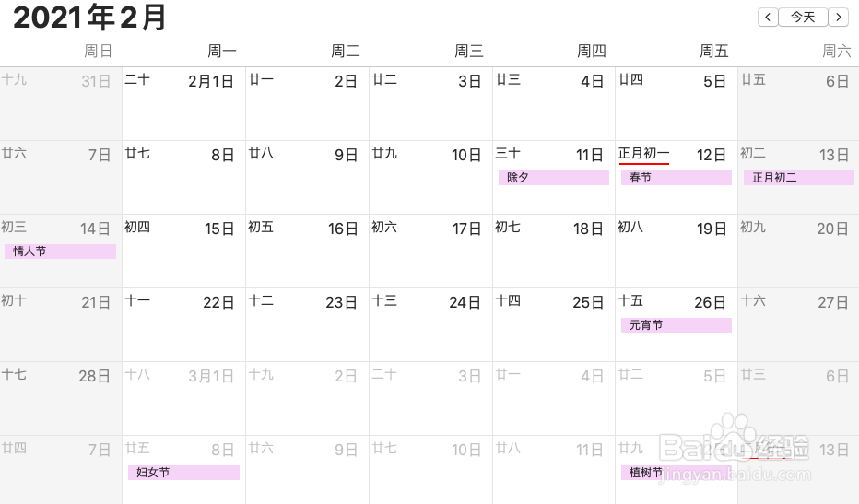Select the February 10 day cell
This screenshot has height=504, width=859.
430,178
